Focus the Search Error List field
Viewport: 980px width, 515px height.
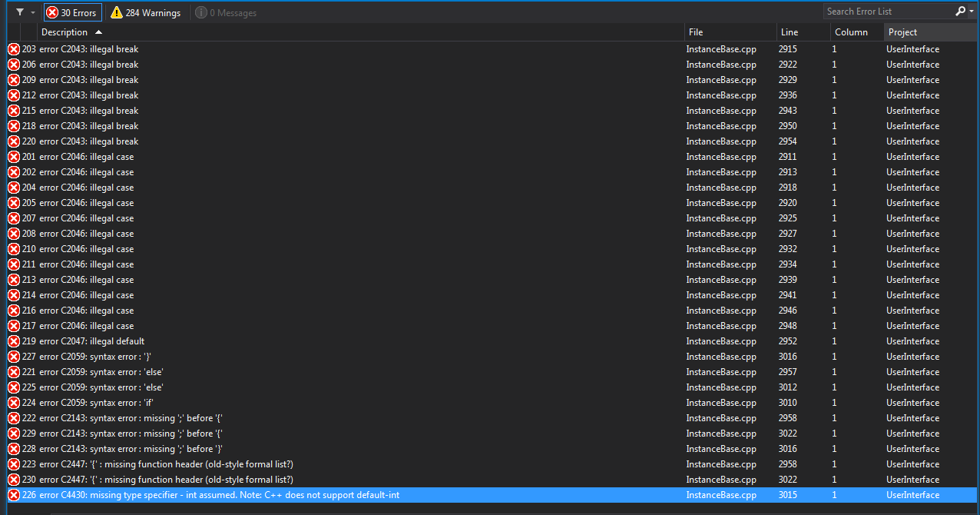889,12
